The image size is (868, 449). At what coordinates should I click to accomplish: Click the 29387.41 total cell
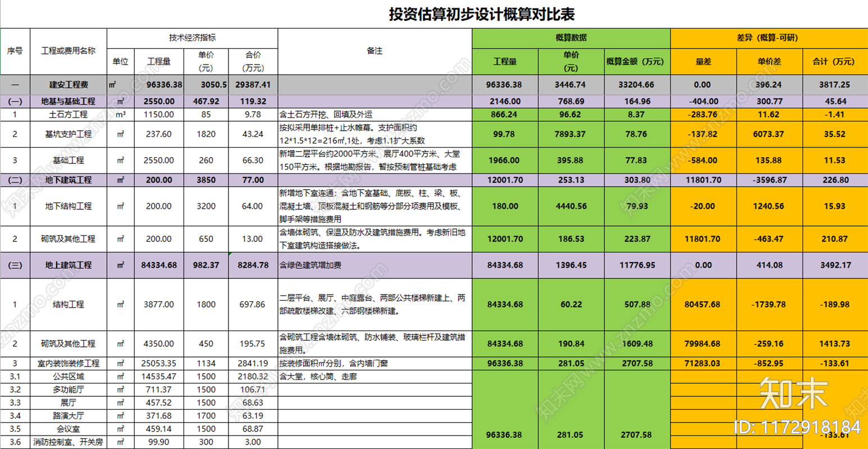tap(253, 85)
